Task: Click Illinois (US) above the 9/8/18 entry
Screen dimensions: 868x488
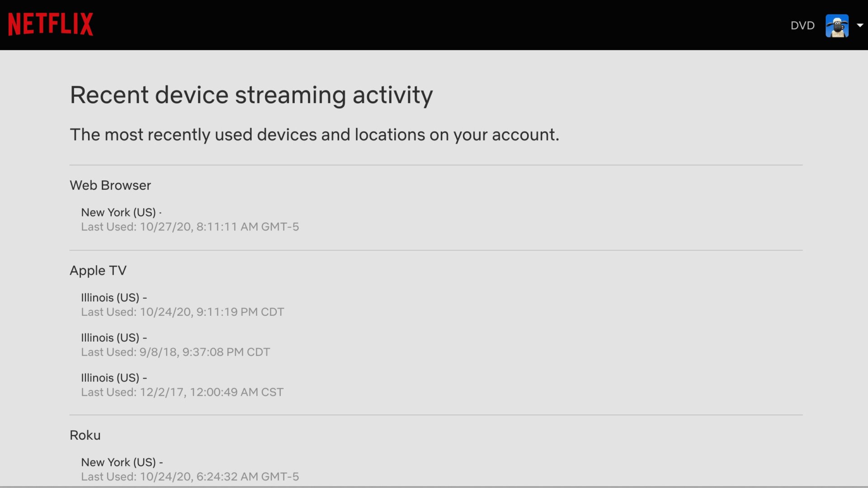Action: click(110, 338)
